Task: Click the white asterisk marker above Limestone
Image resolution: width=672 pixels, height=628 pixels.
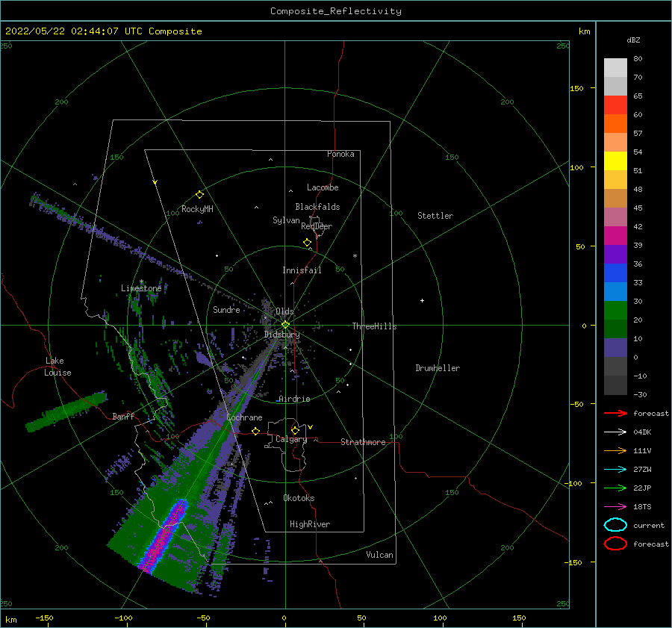Action: click(x=141, y=282)
